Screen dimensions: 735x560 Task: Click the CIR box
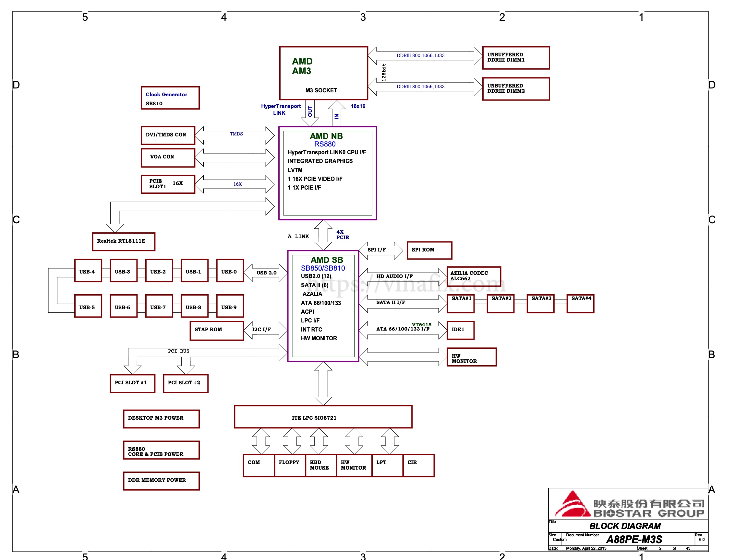[418, 465]
